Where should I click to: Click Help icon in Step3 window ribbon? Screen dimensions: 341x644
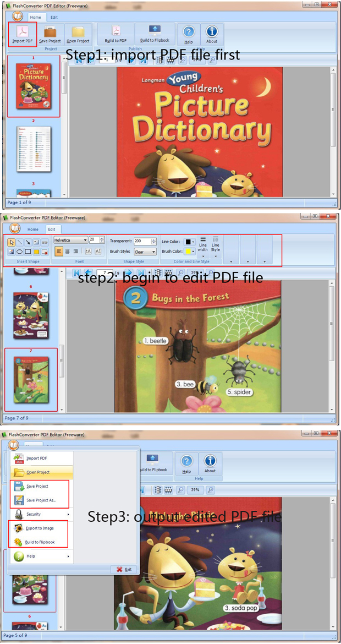pyautogui.click(x=186, y=463)
